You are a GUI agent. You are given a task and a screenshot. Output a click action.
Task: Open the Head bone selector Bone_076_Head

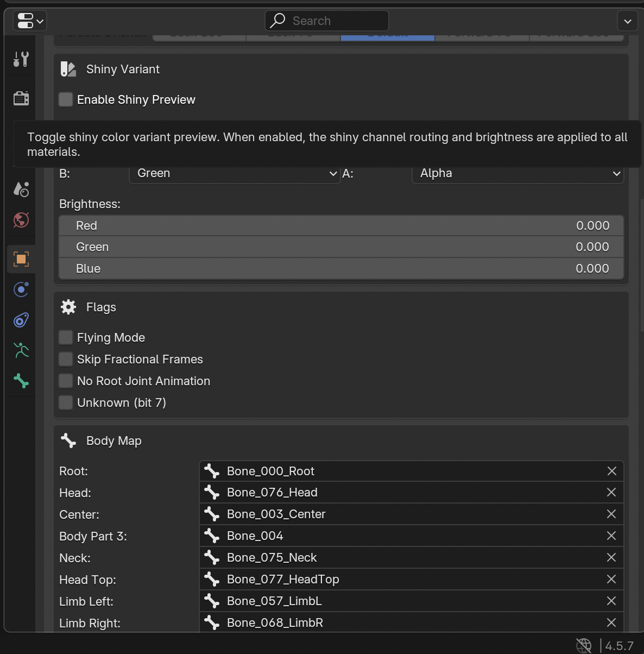pos(411,492)
